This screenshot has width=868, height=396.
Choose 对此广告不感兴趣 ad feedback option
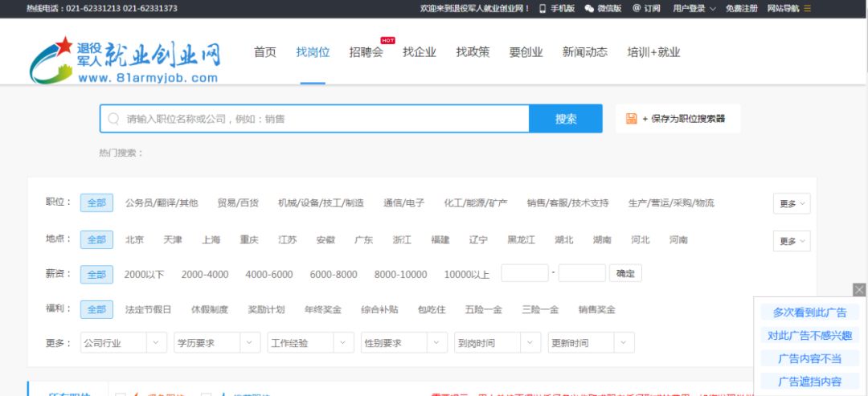(x=809, y=335)
